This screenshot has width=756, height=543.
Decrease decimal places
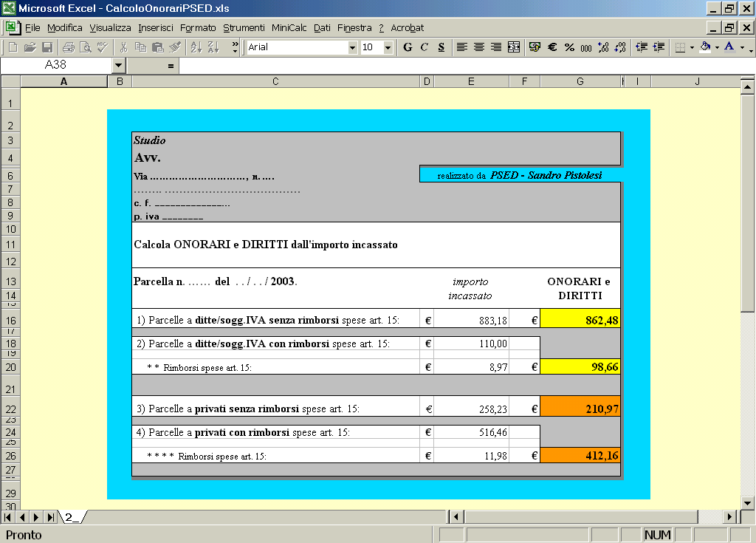(620, 47)
